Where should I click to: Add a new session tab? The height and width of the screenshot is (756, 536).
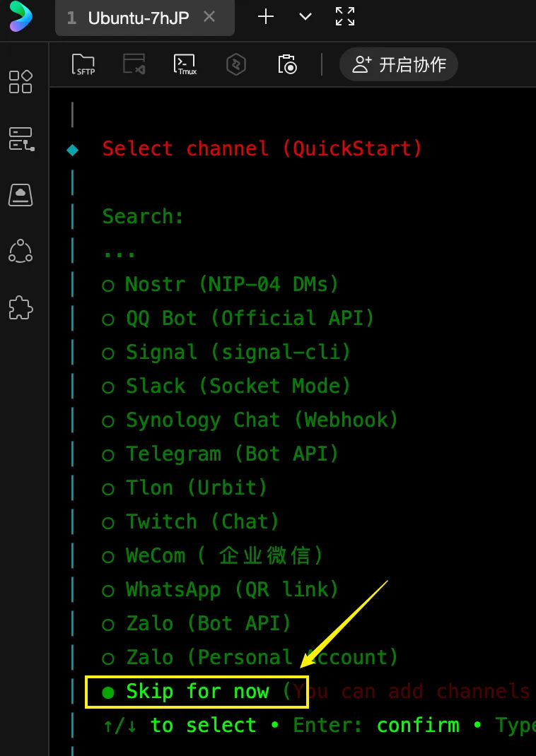tap(266, 17)
